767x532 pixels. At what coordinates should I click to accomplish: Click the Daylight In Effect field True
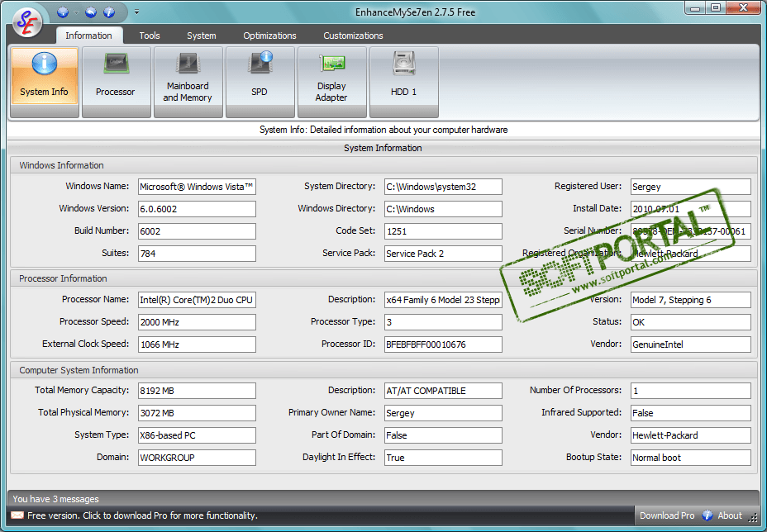tap(443, 458)
